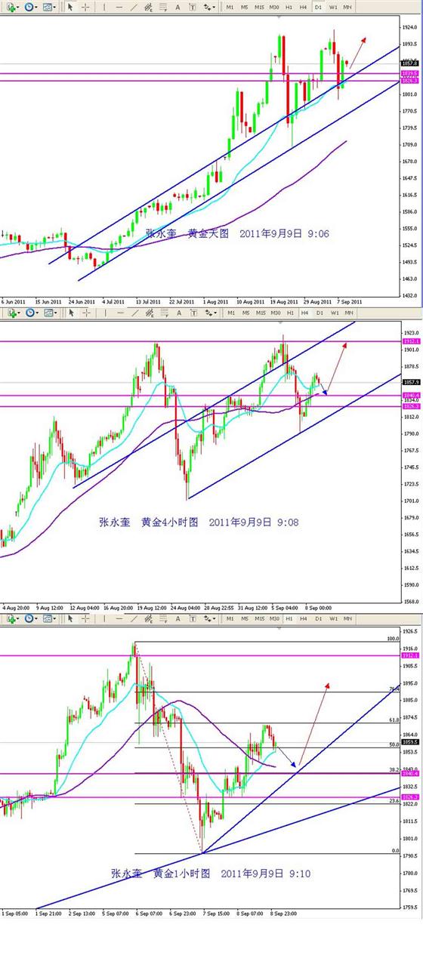Switch daily chart to H1 timeframe
This screenshot has height=980, width=423.
click(x=289, y=7)
